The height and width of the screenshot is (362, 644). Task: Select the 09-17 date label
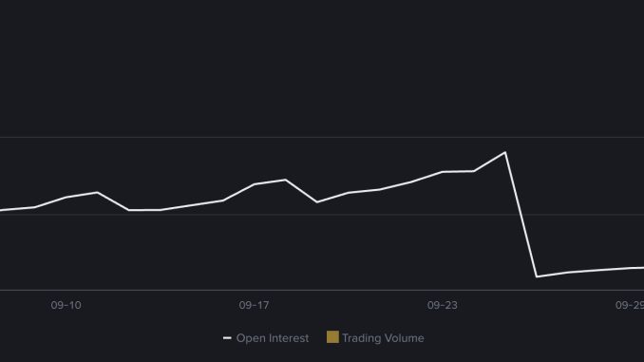(x=255, y=305)
